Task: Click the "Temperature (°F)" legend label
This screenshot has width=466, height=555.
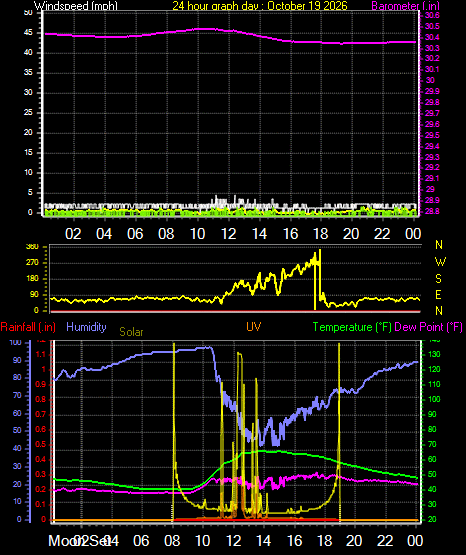Action: click(352, 327)
